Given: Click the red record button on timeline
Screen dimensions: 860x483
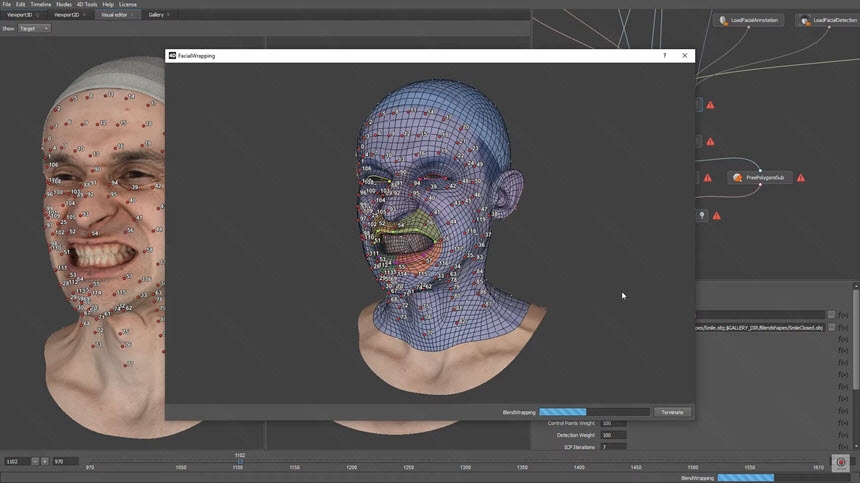Looking at the screenshot, I should 841,463.
